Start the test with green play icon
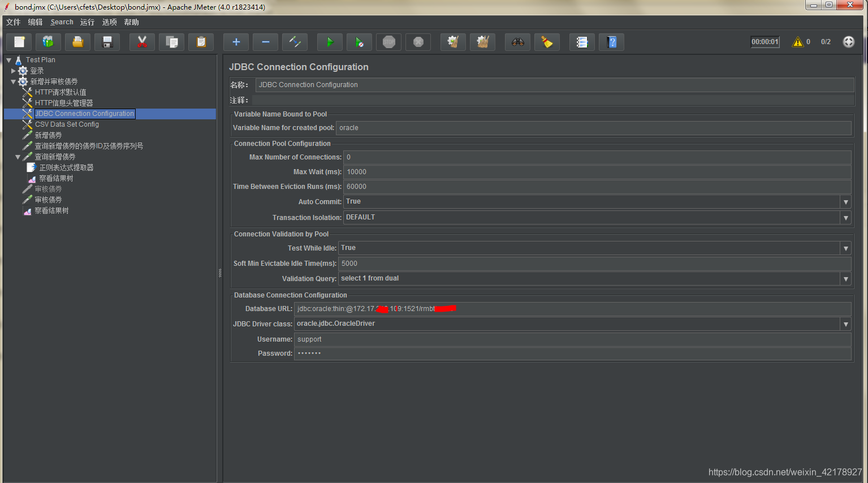 330,42
